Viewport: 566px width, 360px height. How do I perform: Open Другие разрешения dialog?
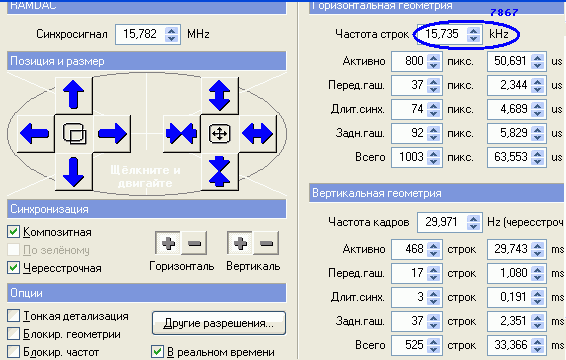pos(219,323)
